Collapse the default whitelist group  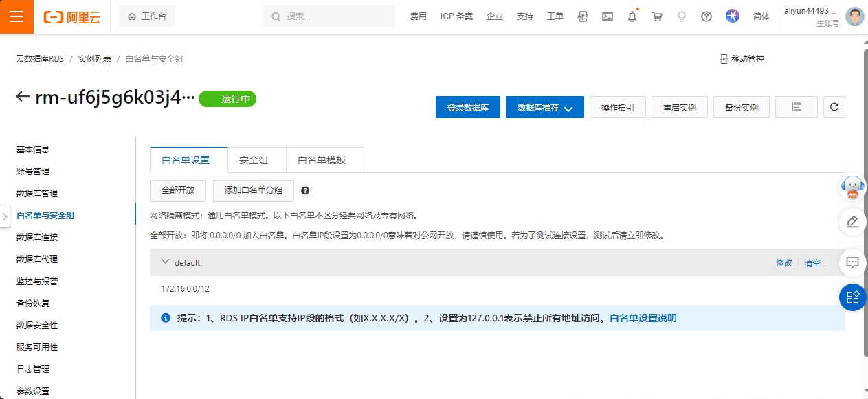tap(164, 262)
